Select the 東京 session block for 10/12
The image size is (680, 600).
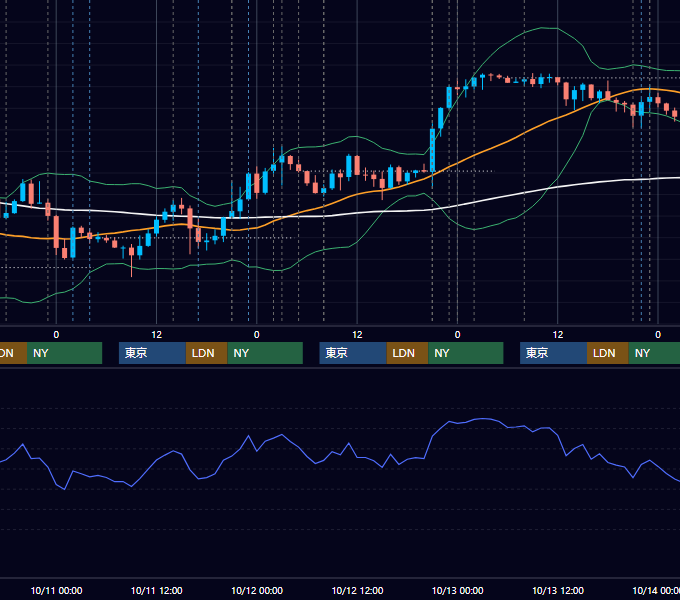[353, 353]
